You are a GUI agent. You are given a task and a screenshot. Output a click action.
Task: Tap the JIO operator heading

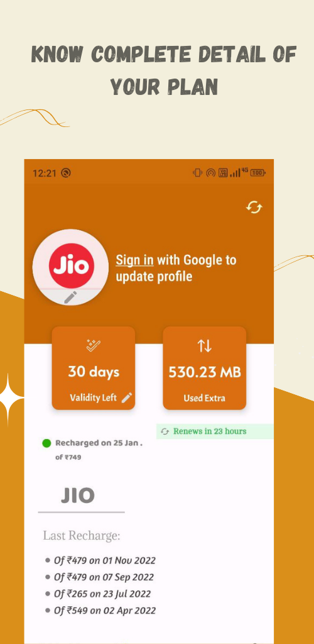click(78, 496)
